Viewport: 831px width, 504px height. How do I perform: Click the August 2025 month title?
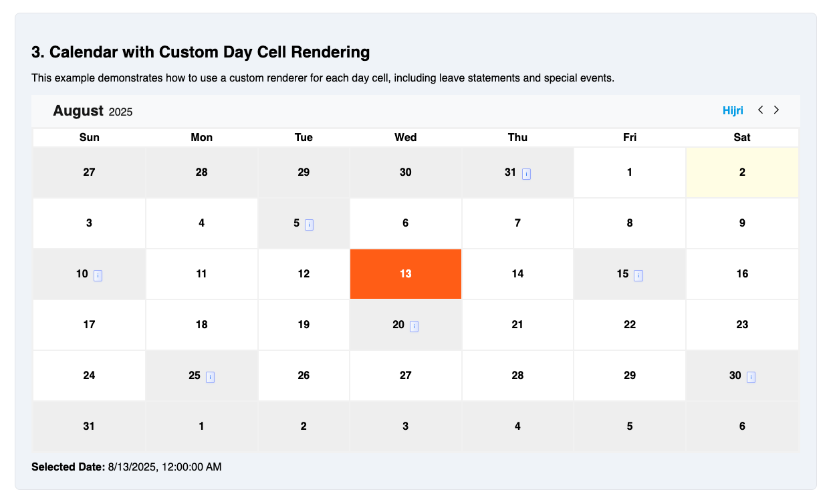pos(92,110)
